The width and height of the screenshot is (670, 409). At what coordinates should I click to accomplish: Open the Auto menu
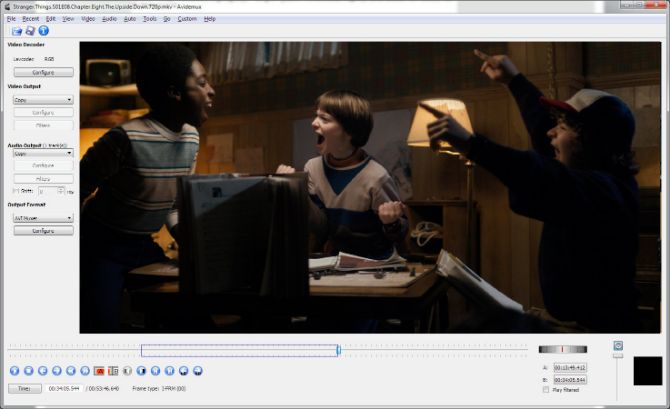(x=129, y=19)
